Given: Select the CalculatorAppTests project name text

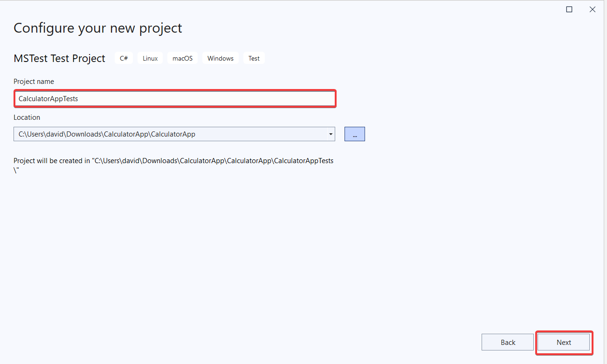Looking at the screenshot, I should (x=48, y=98).
